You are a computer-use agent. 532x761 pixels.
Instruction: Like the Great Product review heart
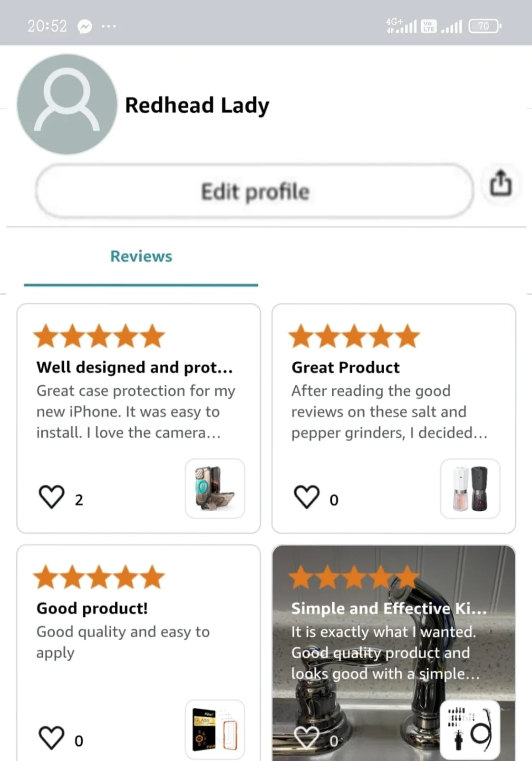(x=306, y=497)
